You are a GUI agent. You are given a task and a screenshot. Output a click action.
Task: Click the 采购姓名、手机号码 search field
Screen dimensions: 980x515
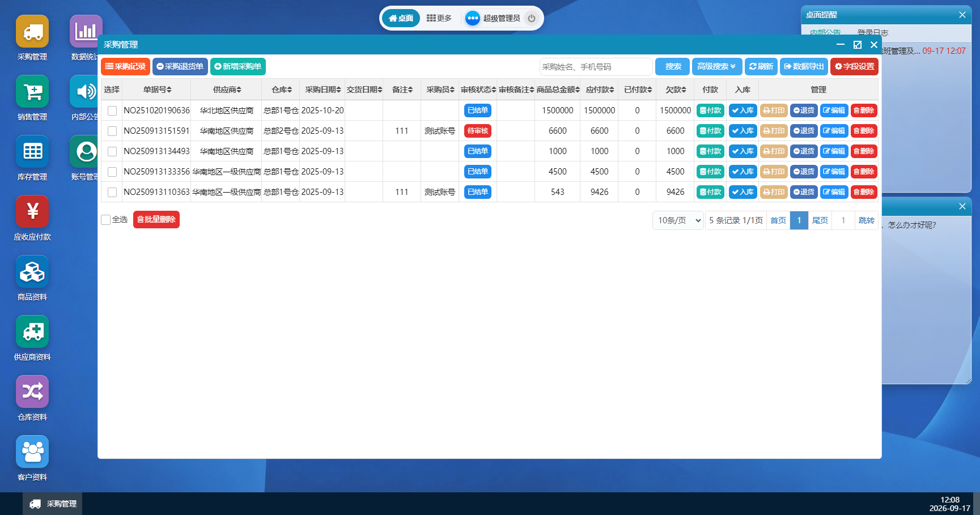[596, 66]
